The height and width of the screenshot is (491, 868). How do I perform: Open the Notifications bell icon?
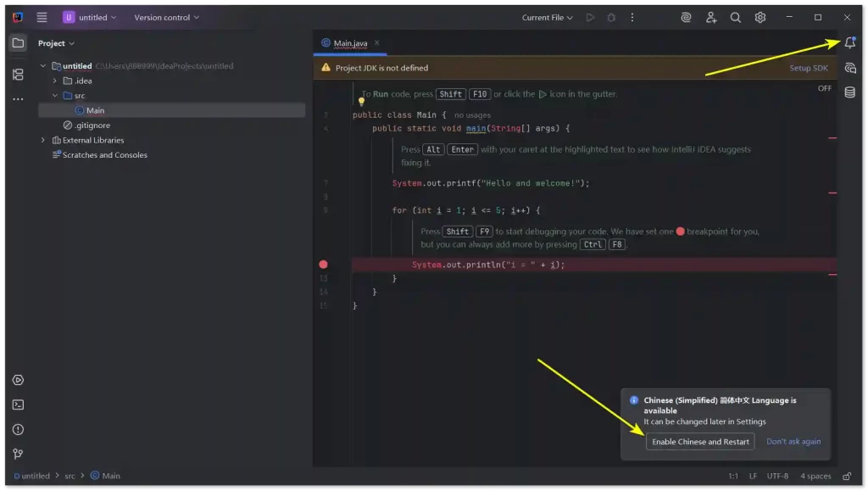[x=849, y=43]
